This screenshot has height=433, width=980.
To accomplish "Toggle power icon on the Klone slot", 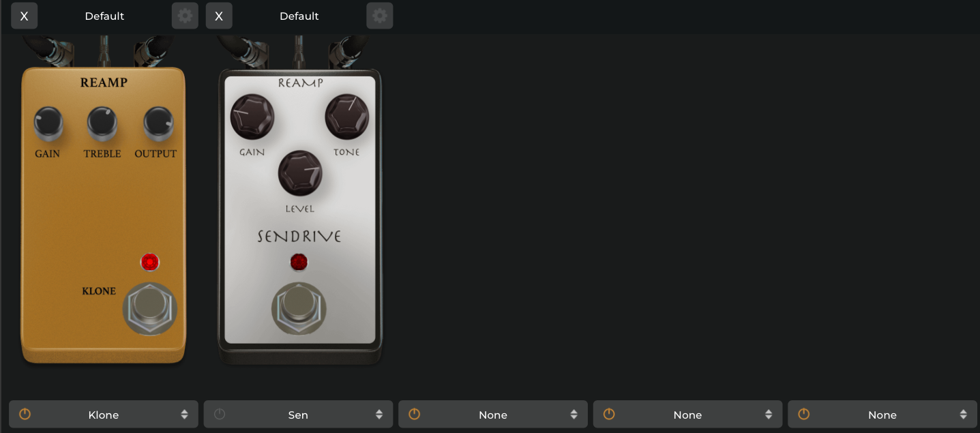I will (x=25, y=414).
